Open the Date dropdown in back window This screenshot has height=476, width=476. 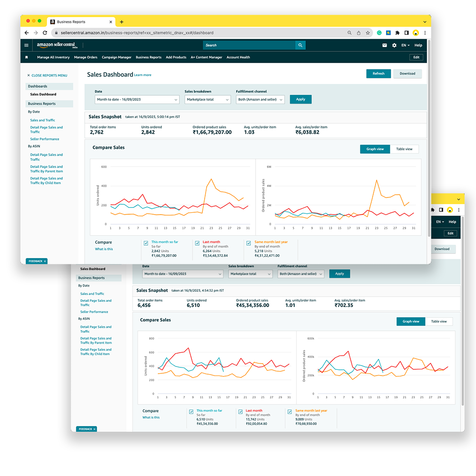pyautogui.click(x=183, y=274)
